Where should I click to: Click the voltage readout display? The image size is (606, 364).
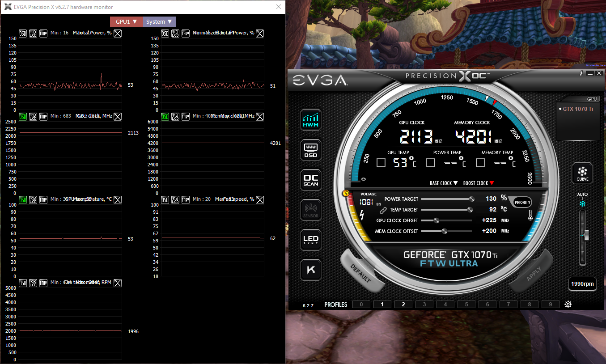[370, 202]
